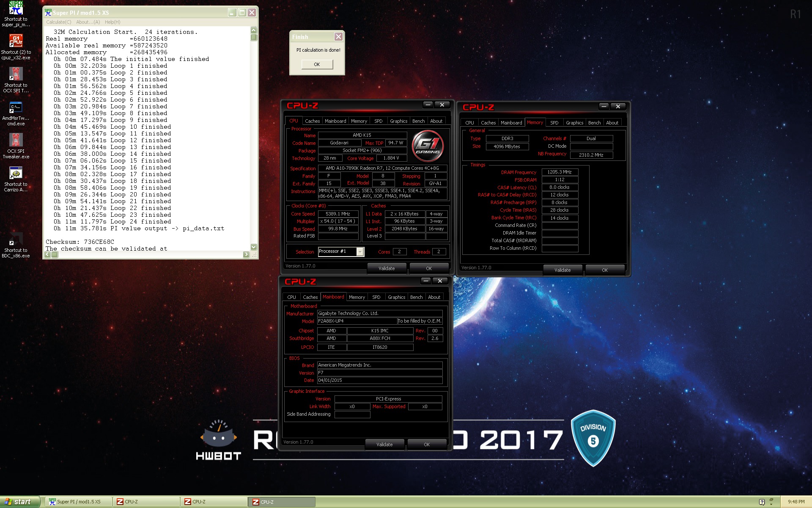Switch to Caches tab in CPU window

(x=312, y=121)
